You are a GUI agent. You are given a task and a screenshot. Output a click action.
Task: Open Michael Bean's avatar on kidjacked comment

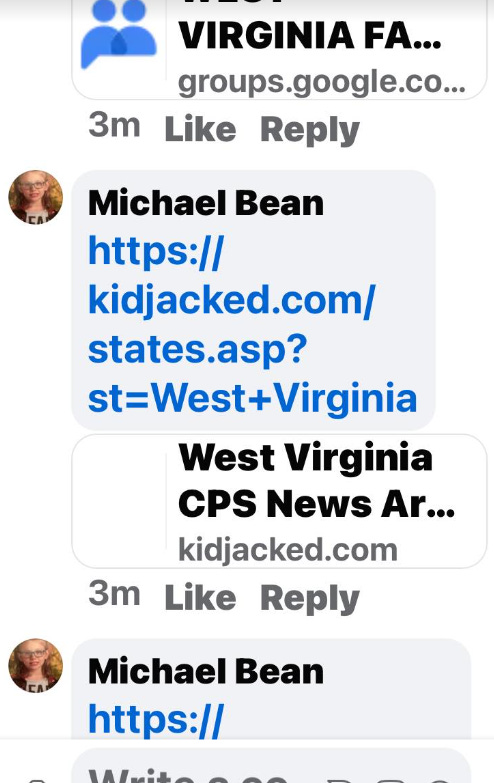coord(35,197)
